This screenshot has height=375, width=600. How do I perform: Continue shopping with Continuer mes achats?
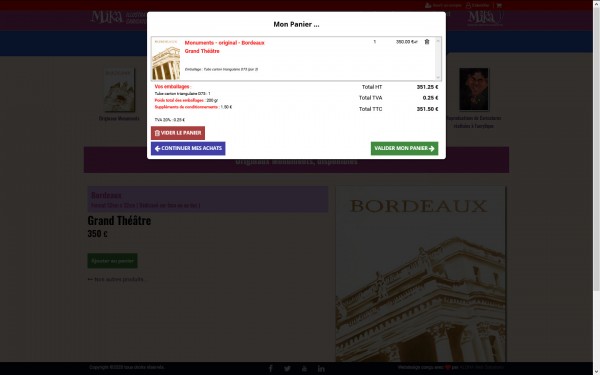click(x=188, y=148)
